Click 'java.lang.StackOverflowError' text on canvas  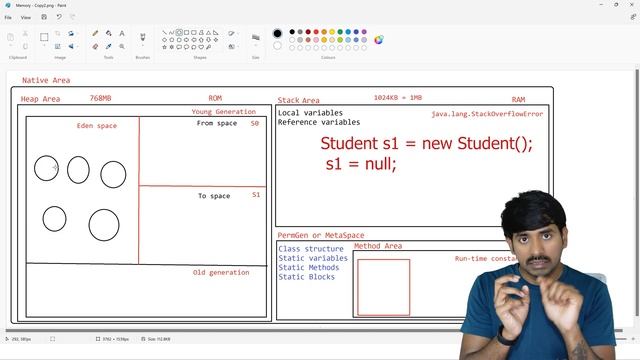point(487,114)
